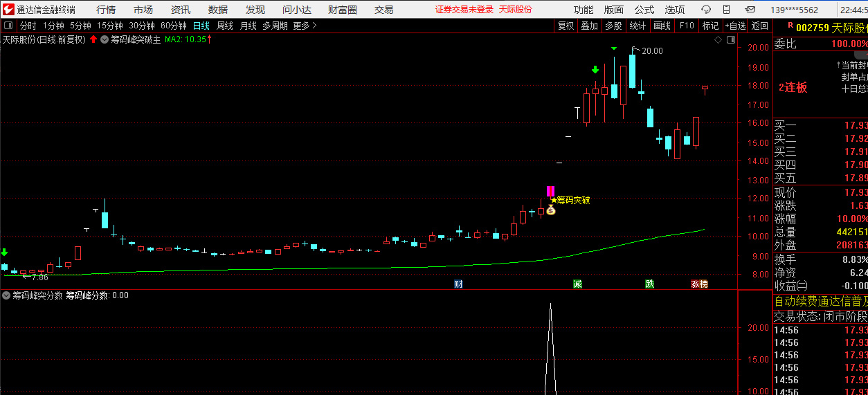Viewport: 868px width, 395px height.
Task: Open the headset customer service icon
Action: [706, 10]
